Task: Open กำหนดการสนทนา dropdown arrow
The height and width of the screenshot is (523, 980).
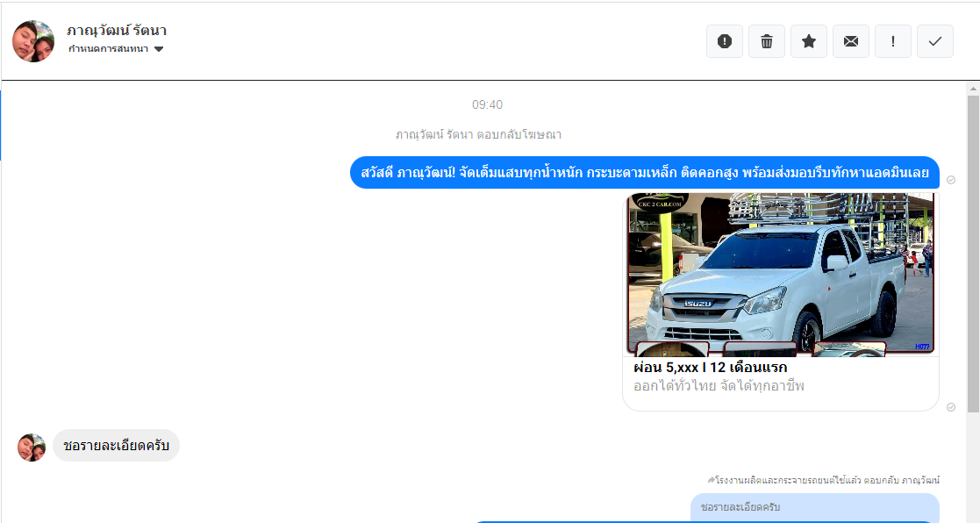Action: tap(159, 49)
